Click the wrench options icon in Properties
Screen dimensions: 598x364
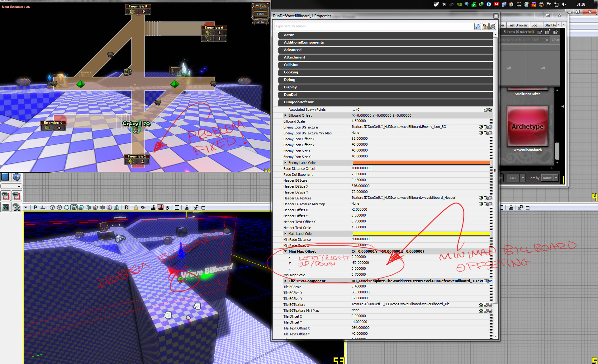493,26
